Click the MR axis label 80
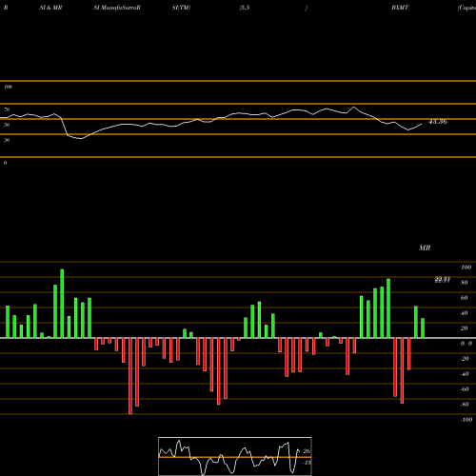The width and height of the screenshot is (476, 476). pos(465,283)
